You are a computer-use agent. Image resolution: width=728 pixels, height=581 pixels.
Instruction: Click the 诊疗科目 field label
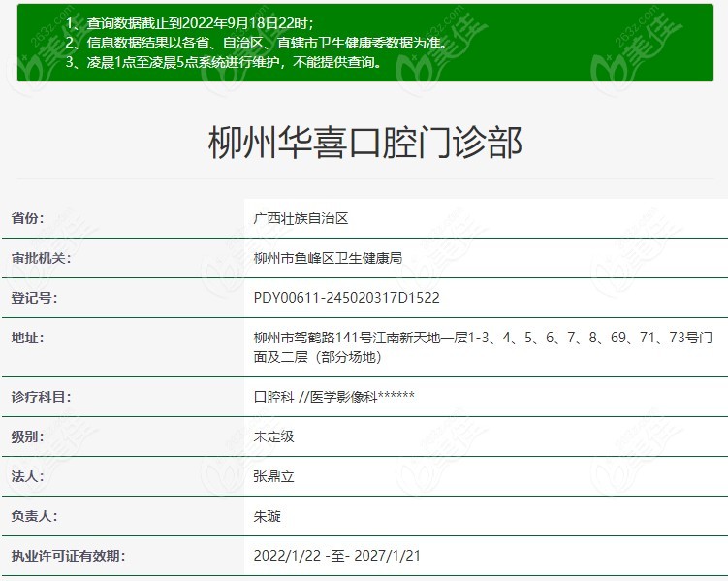[41, 397]
